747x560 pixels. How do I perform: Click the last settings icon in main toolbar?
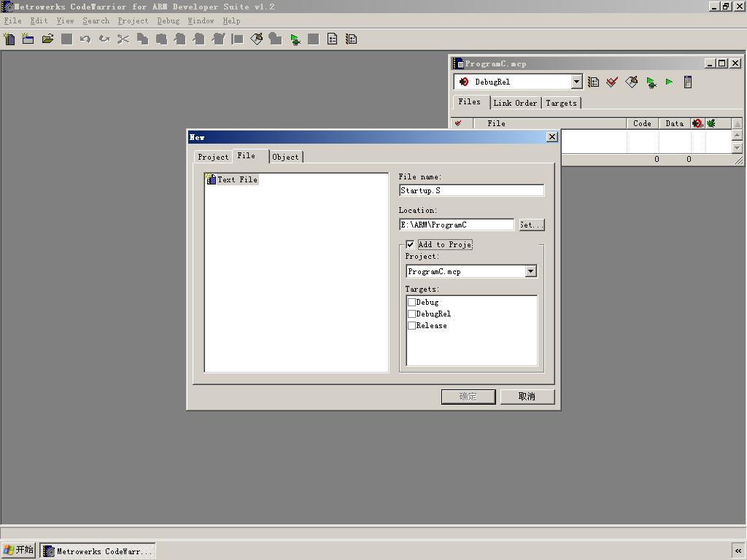coord(351,39)
